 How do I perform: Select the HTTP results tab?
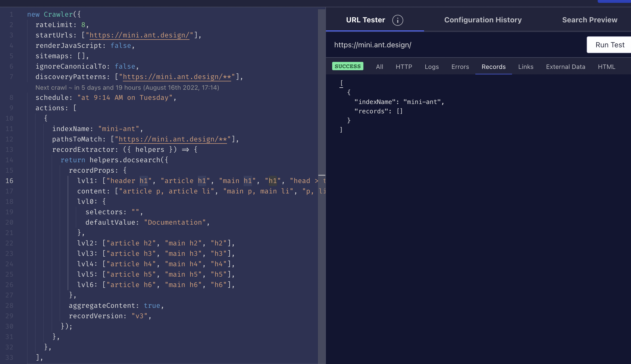[x=404, y=67]
